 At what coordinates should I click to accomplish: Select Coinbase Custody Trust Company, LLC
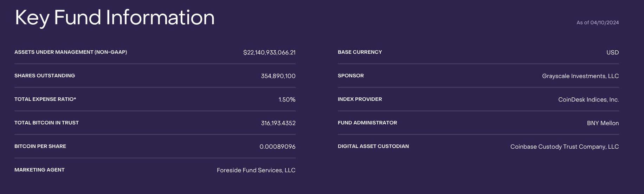[x=565, y=147]
